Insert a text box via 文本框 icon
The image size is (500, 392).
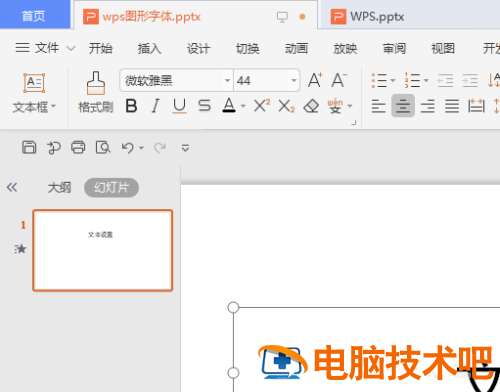pyautogui.click(x=34, y=83)
